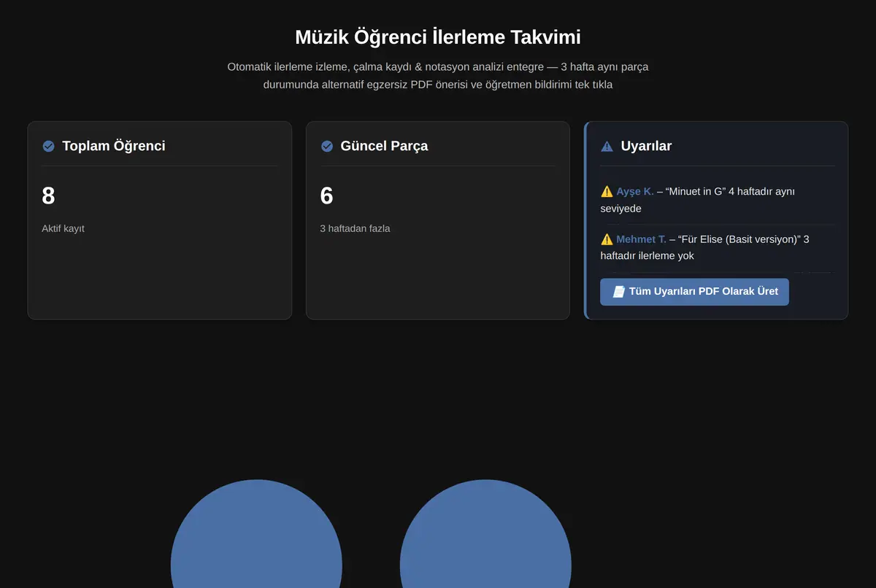Click the check icon beside Toplam Öğrenci
Screen dimensions: 876x588
click(x=48, y=146)
